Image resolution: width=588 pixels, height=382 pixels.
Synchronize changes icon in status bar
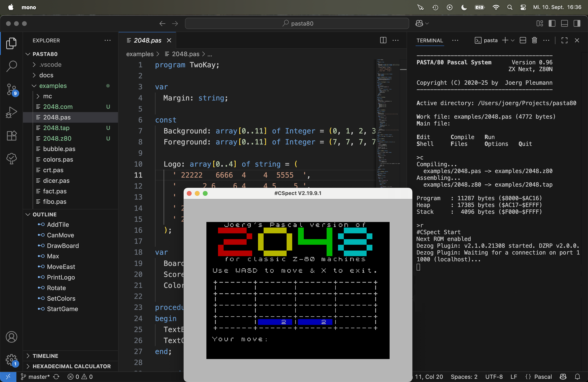(56, 377)
